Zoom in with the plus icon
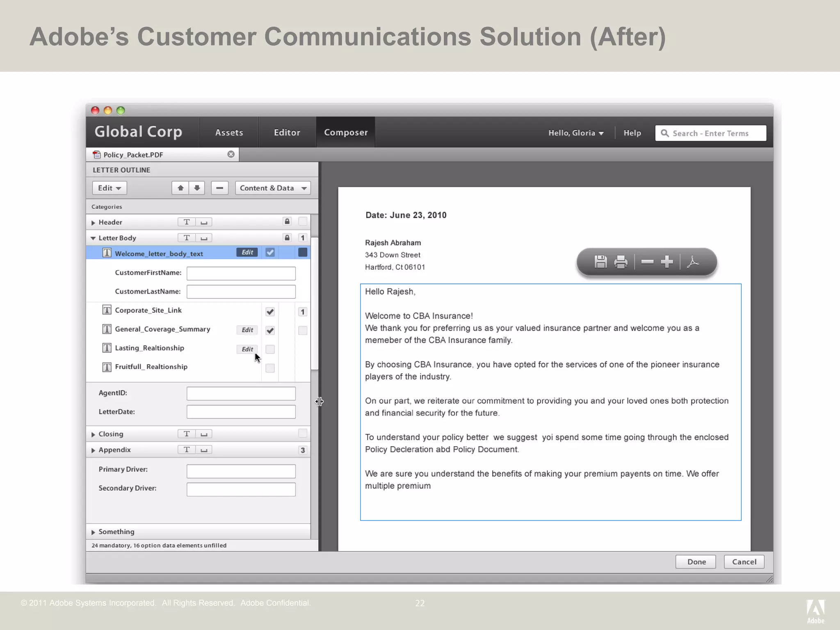840x630 pixels. pos(667,261)
